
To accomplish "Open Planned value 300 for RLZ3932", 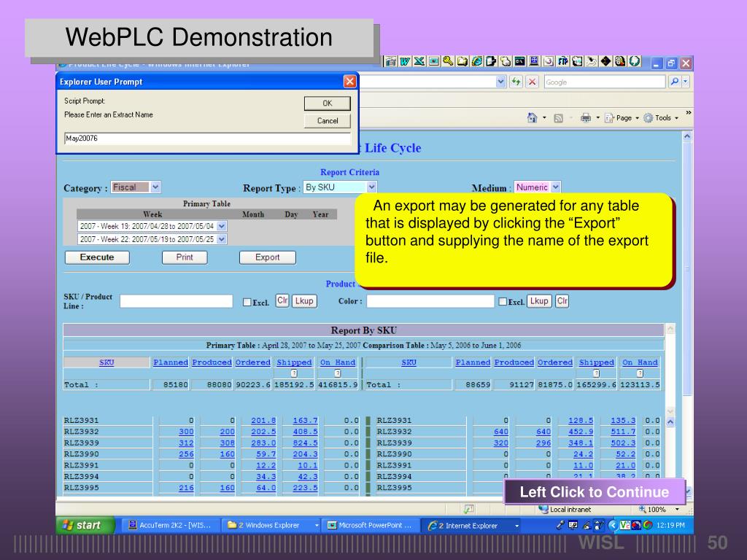I will tap(186, 432).
